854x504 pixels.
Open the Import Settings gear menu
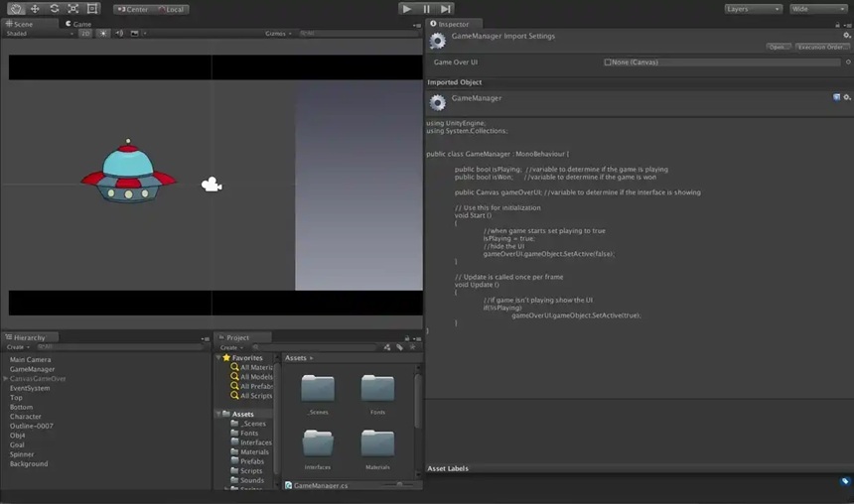(846, 36)
